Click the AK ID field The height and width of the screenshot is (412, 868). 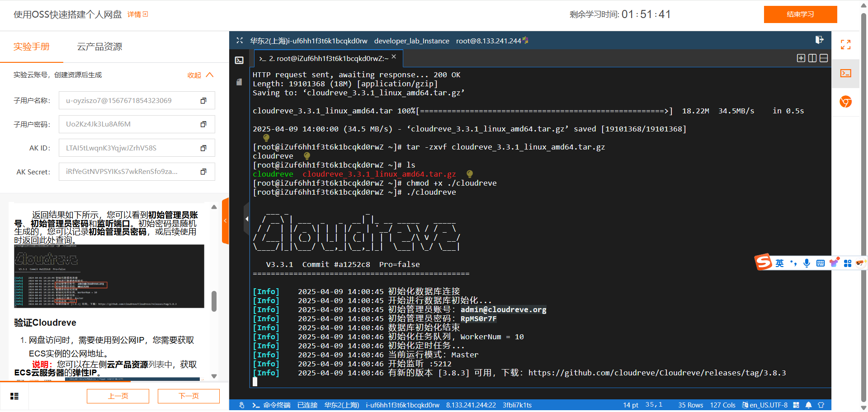pos(137,148)
